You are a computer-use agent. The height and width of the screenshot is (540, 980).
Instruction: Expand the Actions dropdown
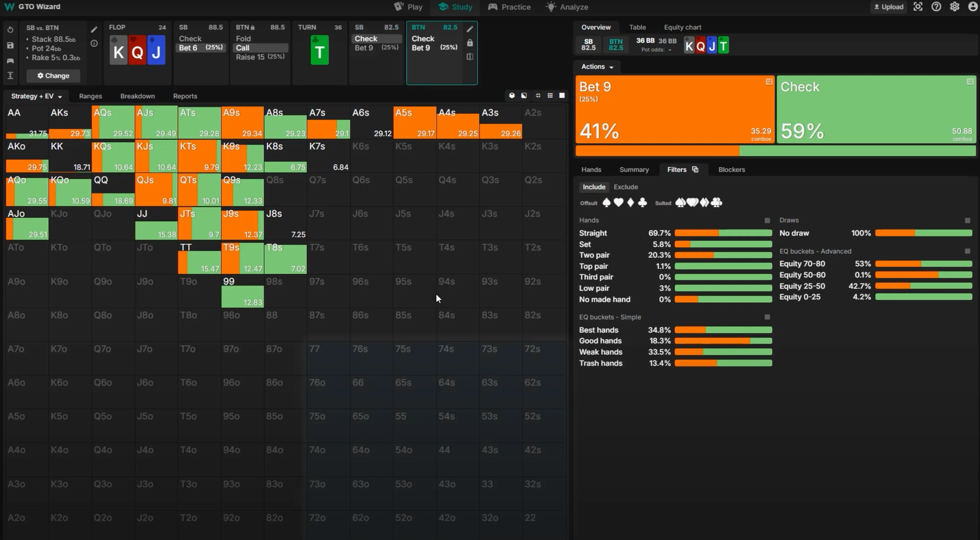pyautogui.click(x=597, y=67)
